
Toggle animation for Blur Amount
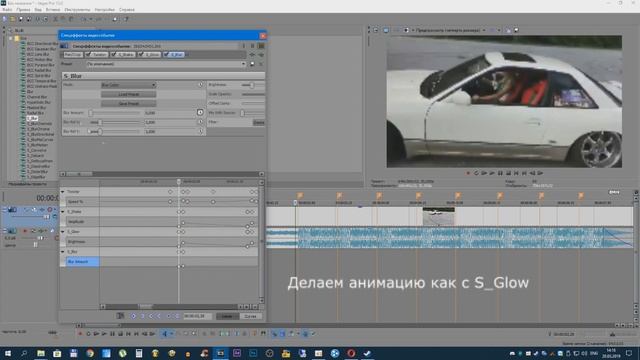[x=200, y=112]
